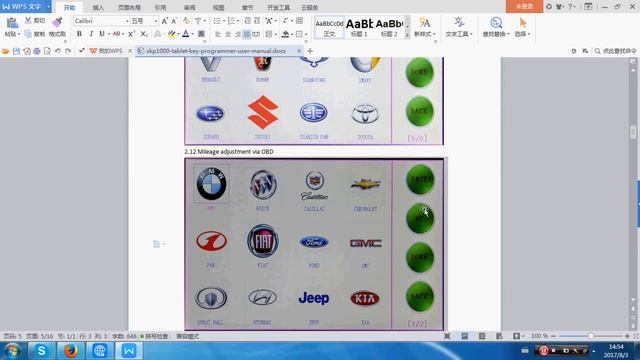Toggle spell check in status bar
640x360 pixels.
pyautogui.click(x=154, y=336)
